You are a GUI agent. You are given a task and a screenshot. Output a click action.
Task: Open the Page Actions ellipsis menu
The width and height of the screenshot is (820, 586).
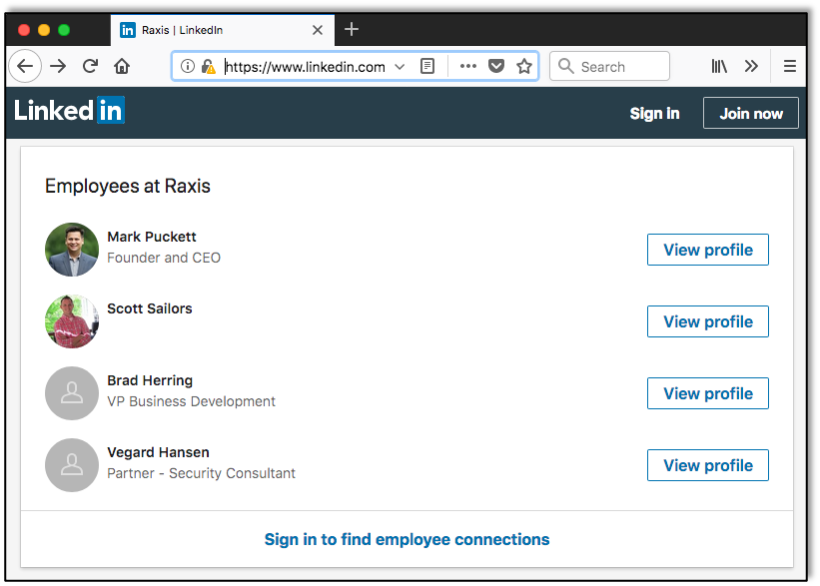467,66
